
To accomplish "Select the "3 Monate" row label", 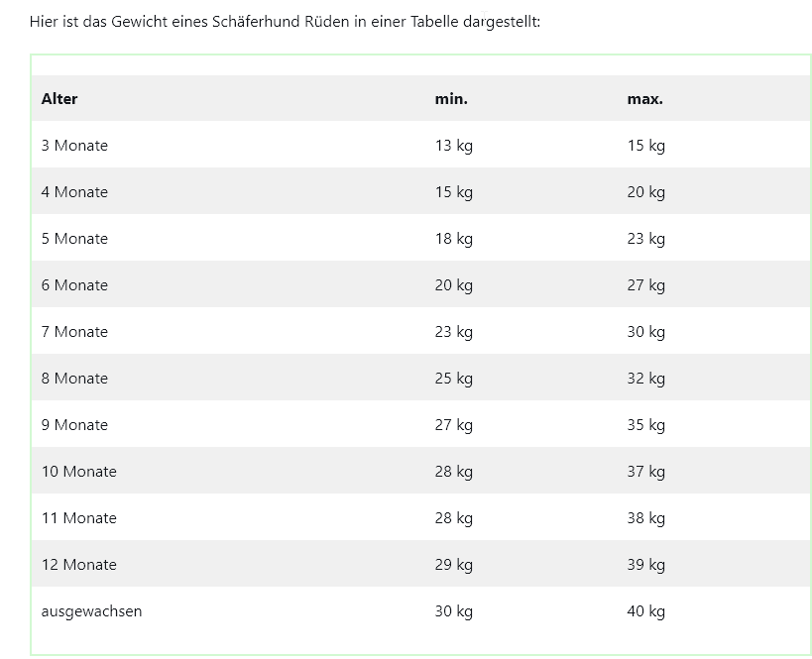I will click(x=74, y=146).
